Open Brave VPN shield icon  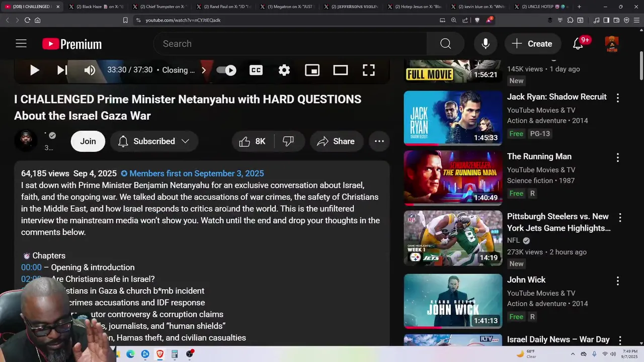click(x=626, y=20)
